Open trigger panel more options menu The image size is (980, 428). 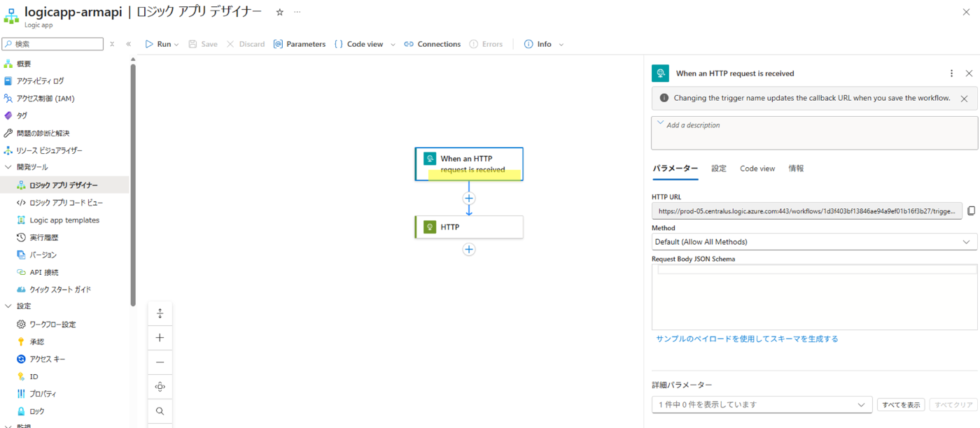[x=951, y=73]
